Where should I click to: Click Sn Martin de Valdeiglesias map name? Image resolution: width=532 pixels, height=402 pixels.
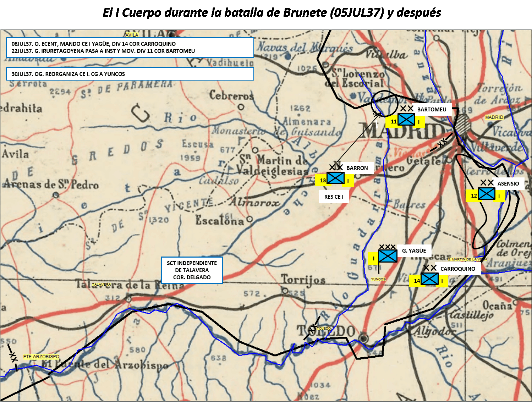tap(273, 165)
